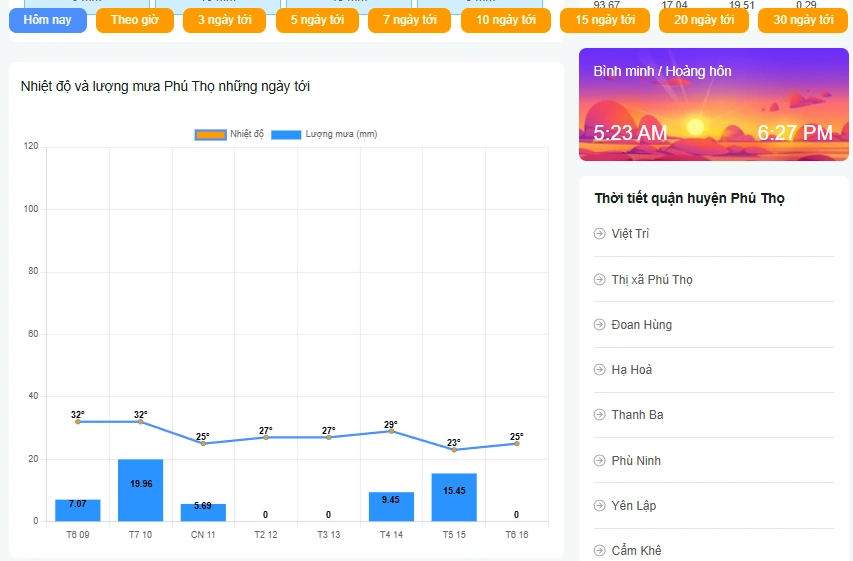The width and height of the screenshot is (853, 561).
Task: Click arrow icon beside Đoan Hùng
Action: pos(600,325)
